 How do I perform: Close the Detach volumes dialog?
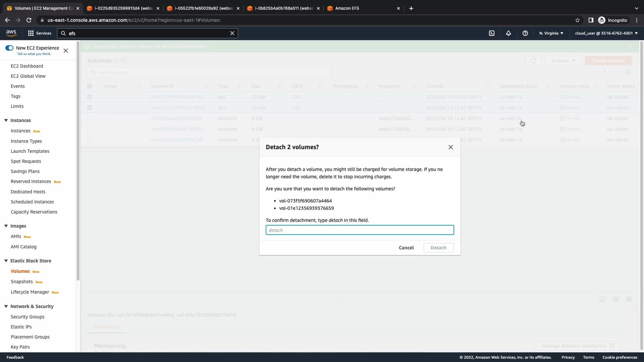click(x=451, y=147)
